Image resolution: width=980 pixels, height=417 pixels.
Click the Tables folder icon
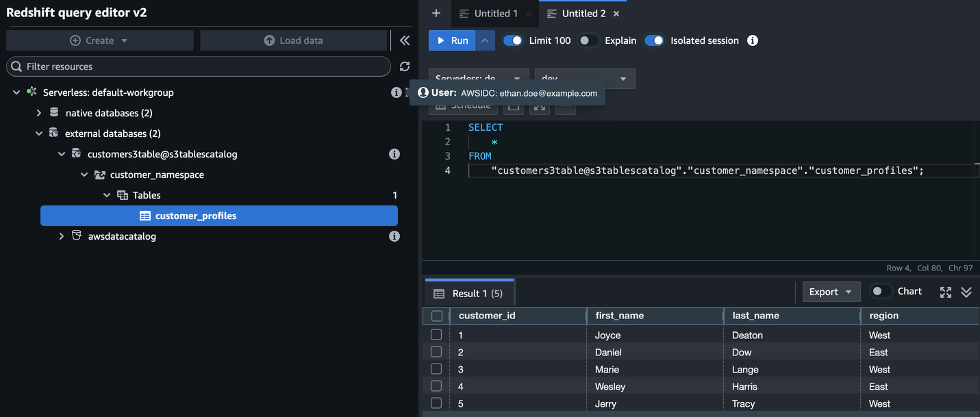[123, 195]
